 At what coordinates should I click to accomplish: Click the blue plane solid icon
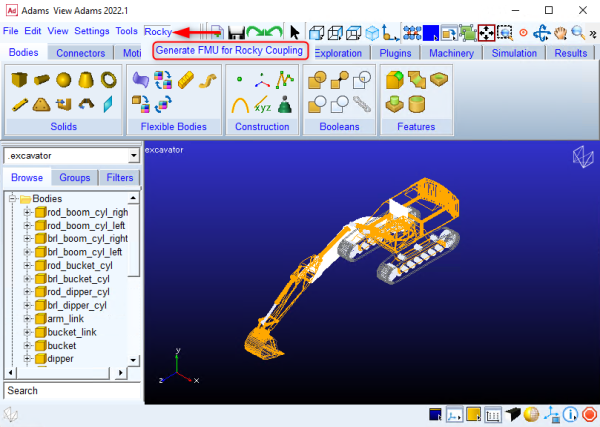tap(108, 104)
